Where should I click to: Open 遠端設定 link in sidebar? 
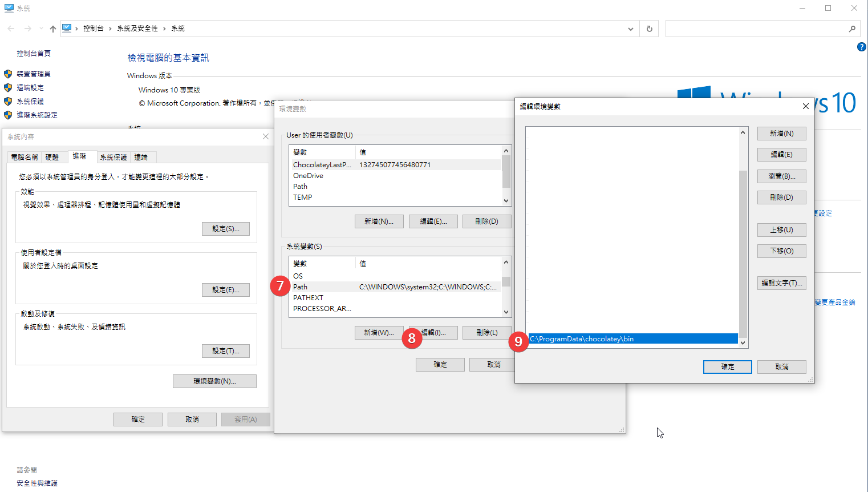(30, 87)
